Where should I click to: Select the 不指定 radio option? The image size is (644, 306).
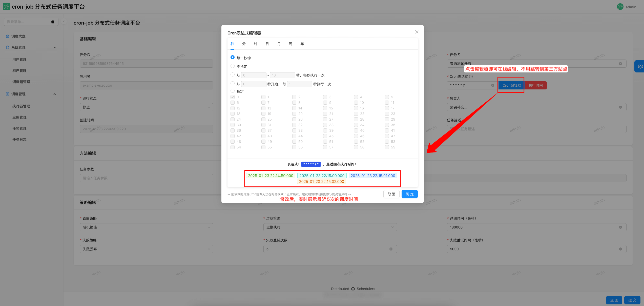[x=233, y=66]
